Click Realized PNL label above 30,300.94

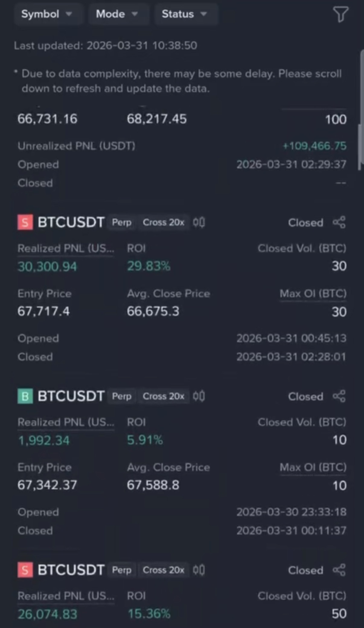(x=66, y=248)
